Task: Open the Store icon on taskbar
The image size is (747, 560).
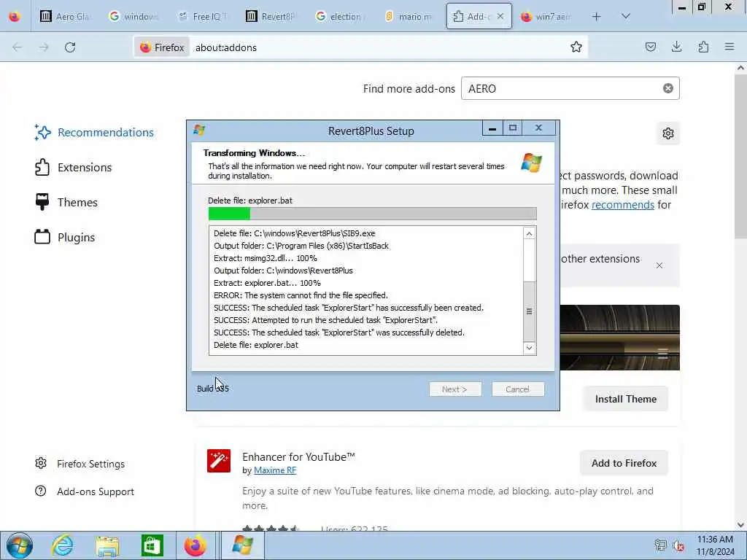Action: pyautogui.click(x=152, y=545)
